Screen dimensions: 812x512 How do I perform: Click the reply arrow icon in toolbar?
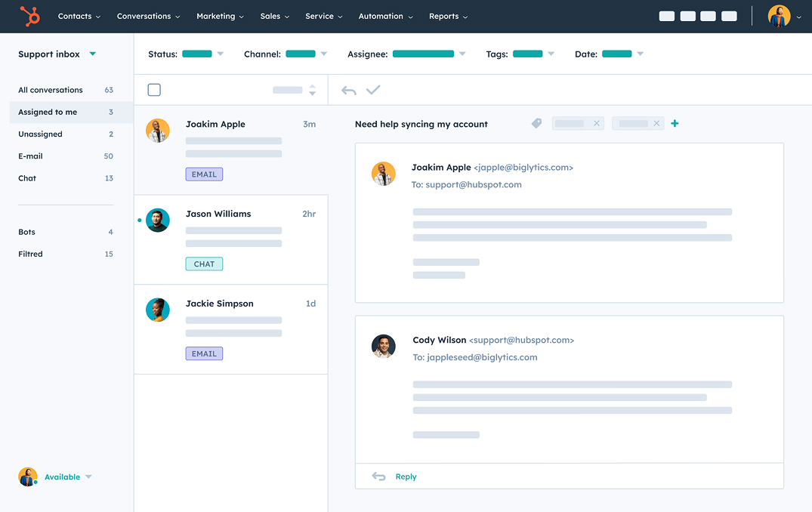coord(349,90)
